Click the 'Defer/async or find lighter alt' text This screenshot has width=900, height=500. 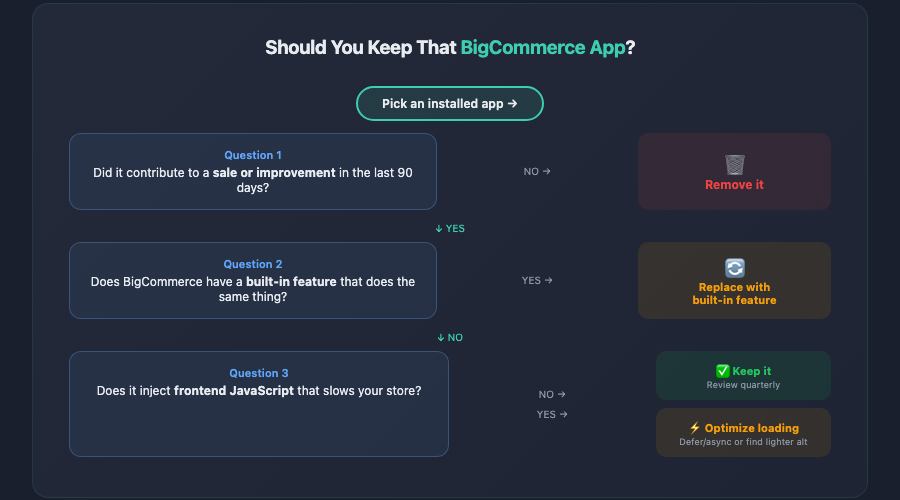743,442
